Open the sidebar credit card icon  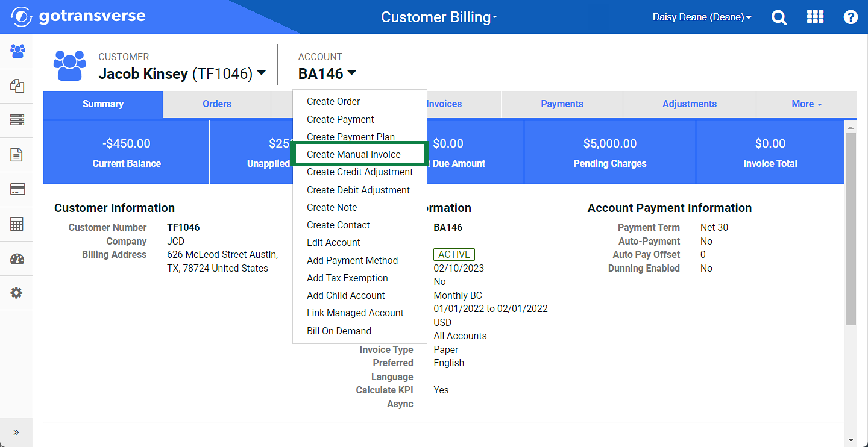coord(17,190)
